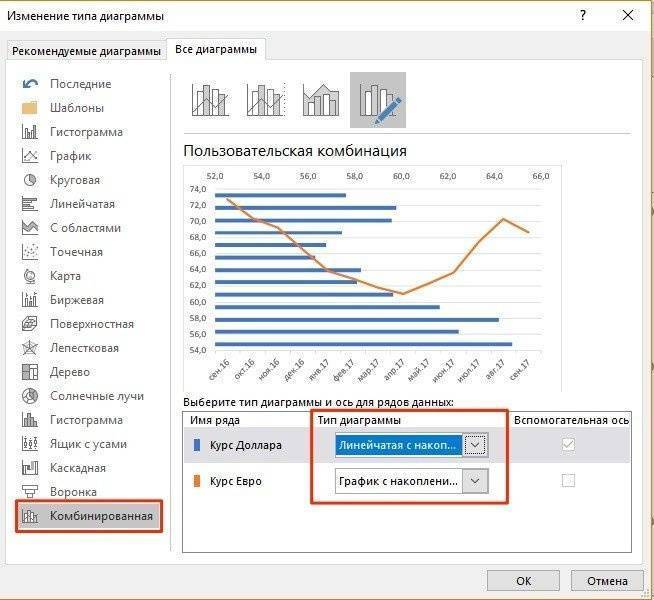Choose the Солнечные лучи sunburst icon
This screenshot has height=600, width=654.
point(30,396)
